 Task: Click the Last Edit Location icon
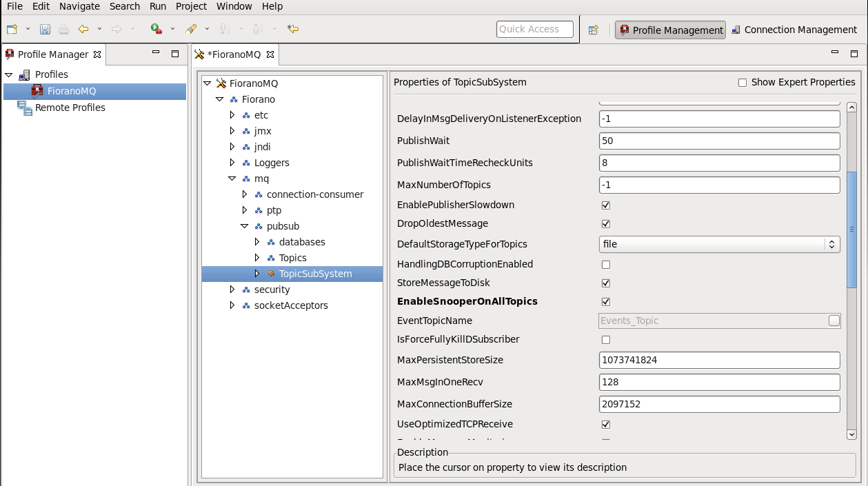293,29
